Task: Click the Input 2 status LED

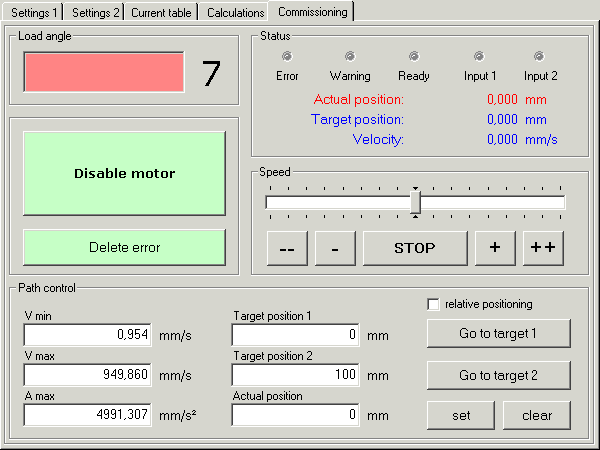Action: tap(539, 56)
